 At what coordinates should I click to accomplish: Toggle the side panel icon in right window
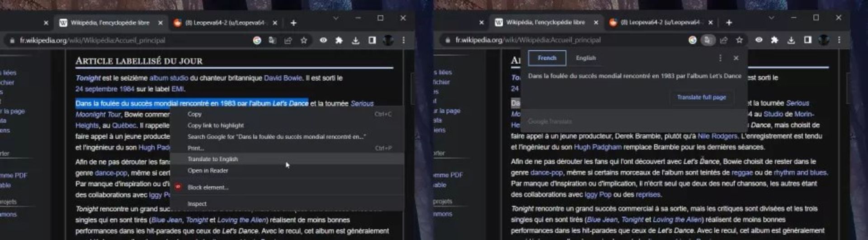click(x=807, y=40)
